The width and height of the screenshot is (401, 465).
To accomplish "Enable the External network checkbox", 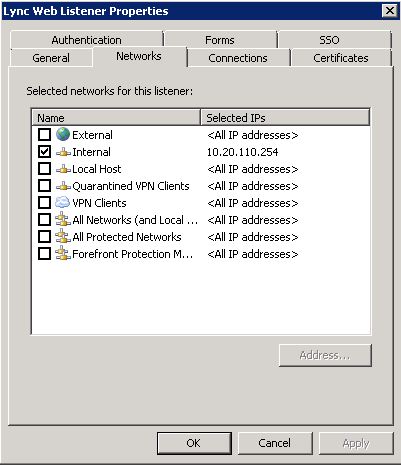I will point(44,135).
